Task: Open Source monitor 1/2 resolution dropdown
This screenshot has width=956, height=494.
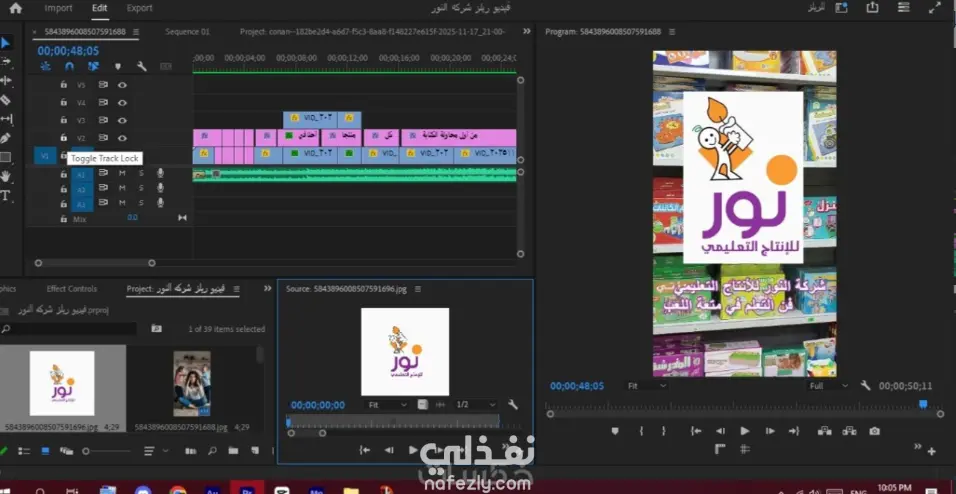Action: tap(476, 405)
